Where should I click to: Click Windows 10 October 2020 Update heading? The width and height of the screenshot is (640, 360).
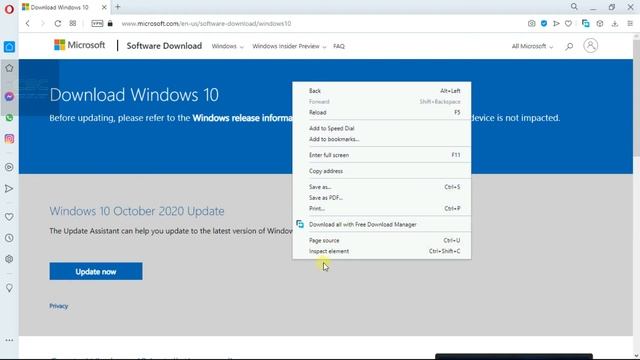pos(137,211)
